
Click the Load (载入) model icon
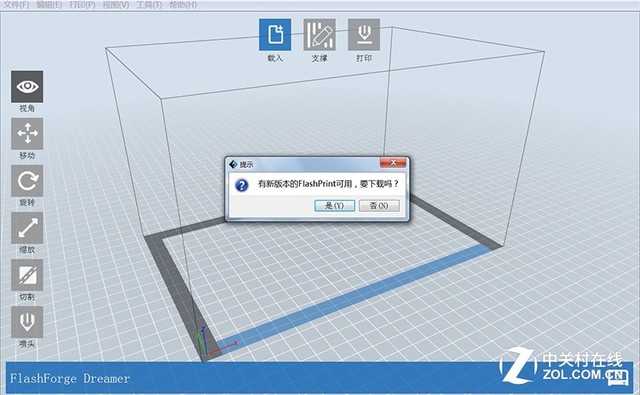click(275, 35)
